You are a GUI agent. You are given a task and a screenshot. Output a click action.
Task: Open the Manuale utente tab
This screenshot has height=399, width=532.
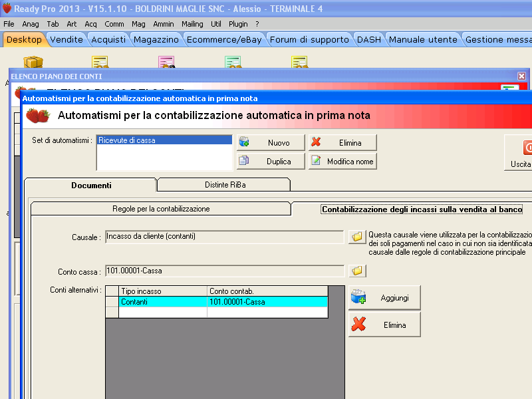423,39
